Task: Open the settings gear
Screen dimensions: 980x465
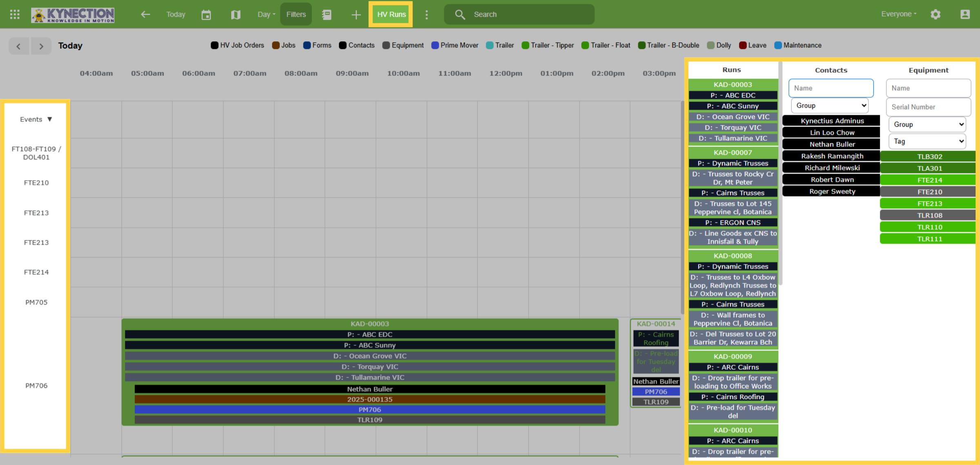Action: [x=935, y=14]
